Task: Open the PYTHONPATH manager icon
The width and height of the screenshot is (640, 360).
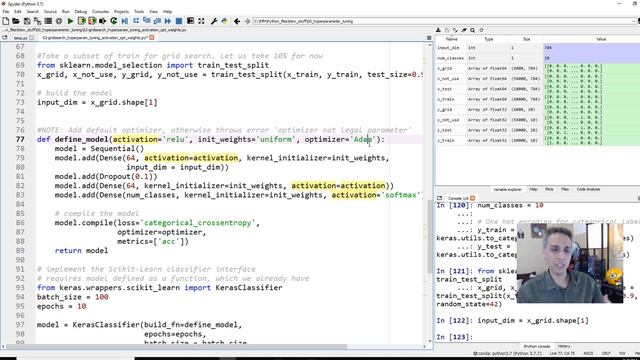Action: coord(224,21)
